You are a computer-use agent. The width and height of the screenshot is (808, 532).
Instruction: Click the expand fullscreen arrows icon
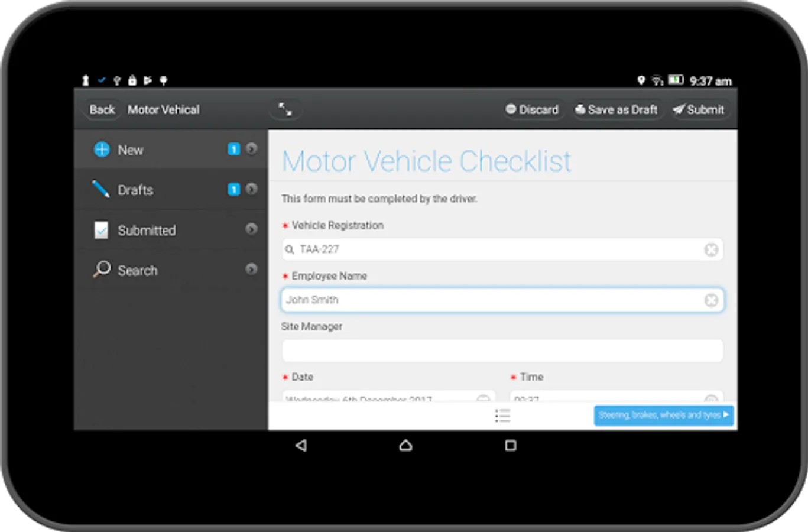click(x=285, y=109)
